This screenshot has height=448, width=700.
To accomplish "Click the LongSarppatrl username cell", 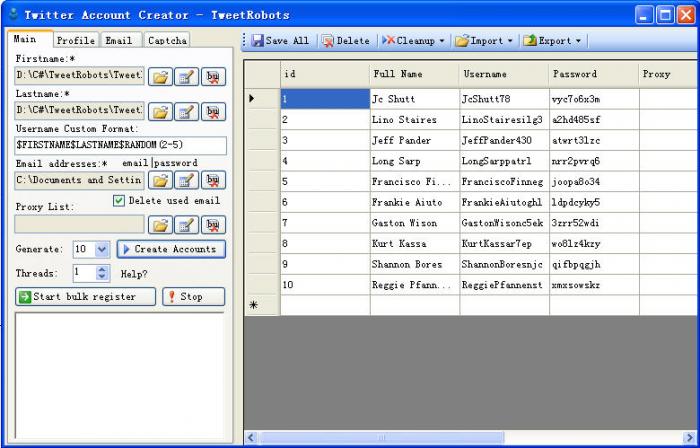I will tap(504, 161).
